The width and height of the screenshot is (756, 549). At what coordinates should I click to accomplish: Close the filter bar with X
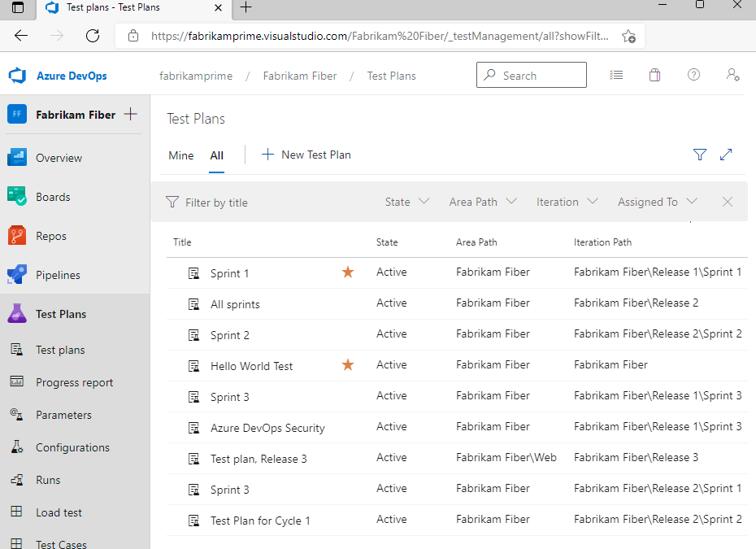(x=728, y=202)
